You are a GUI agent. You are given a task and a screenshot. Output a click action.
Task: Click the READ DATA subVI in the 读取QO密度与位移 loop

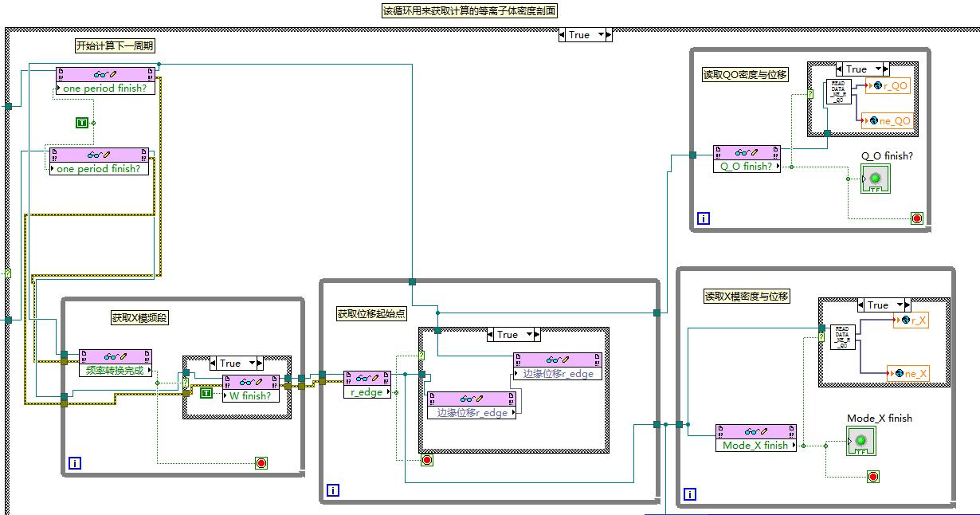(840, 92)
